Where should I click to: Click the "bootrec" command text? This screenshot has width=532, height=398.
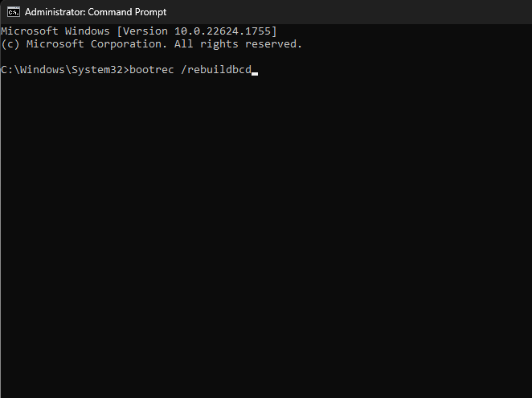click(152, 70)
